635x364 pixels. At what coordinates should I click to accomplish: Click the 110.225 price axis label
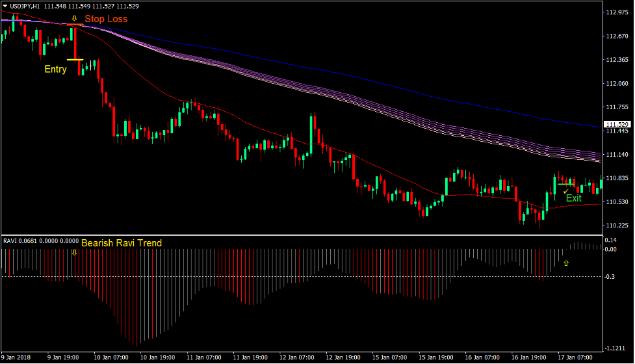point(617,225)
